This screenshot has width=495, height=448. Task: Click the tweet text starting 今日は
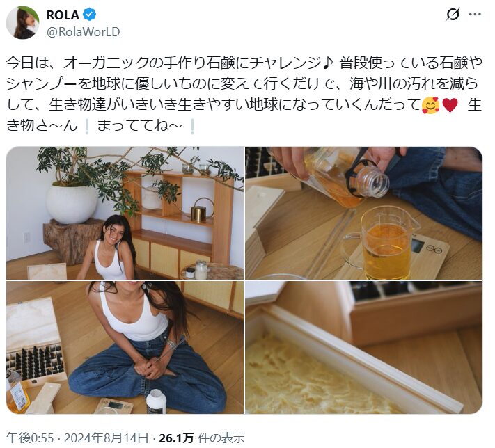[244, 95]
